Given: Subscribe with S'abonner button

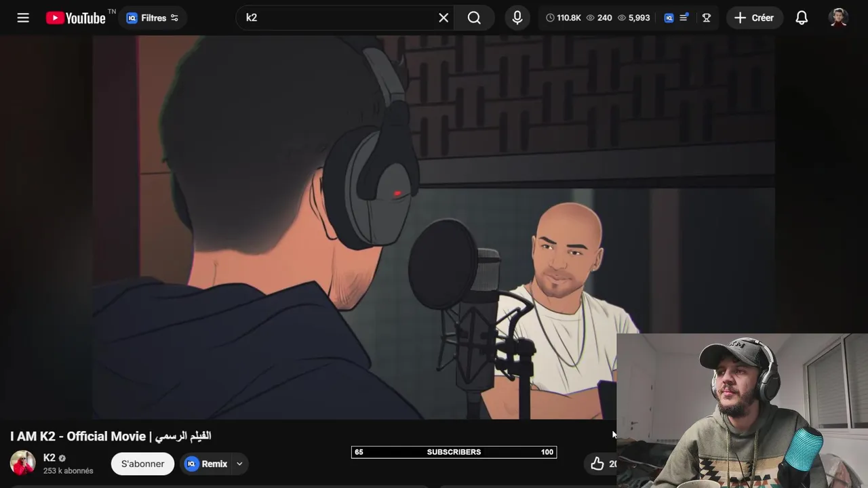Looking at the screenshot, I should coord(142,464).
